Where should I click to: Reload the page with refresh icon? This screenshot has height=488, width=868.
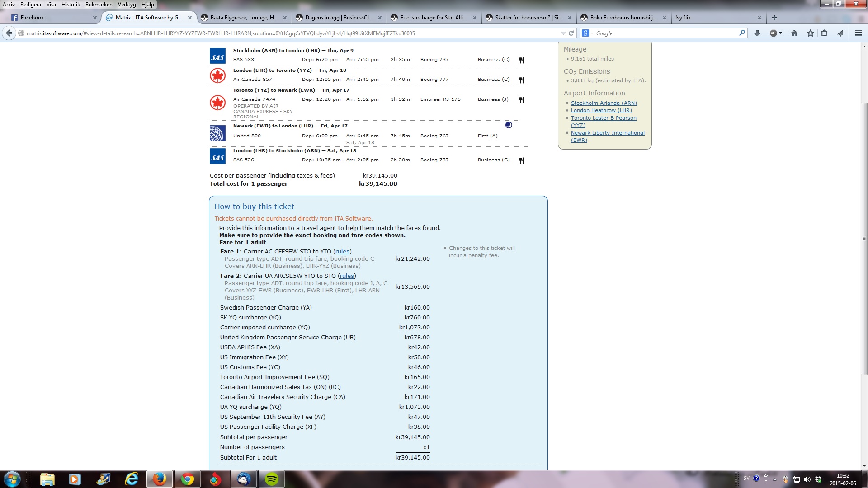pos(571,33)
